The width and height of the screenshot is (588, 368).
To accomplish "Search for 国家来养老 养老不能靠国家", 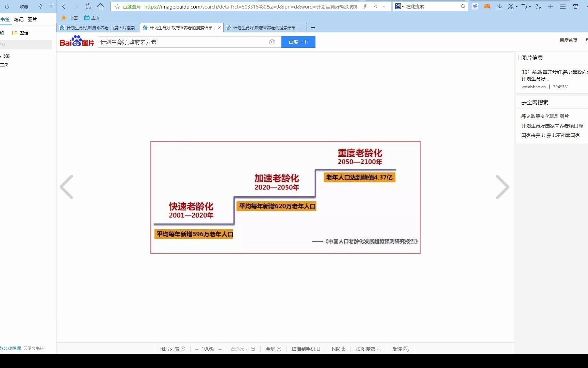I will coord(550,135).
